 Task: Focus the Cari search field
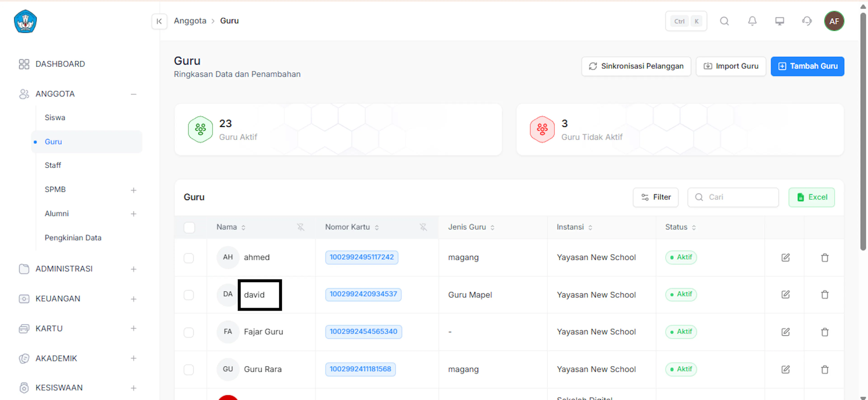[x=733, y=197]
